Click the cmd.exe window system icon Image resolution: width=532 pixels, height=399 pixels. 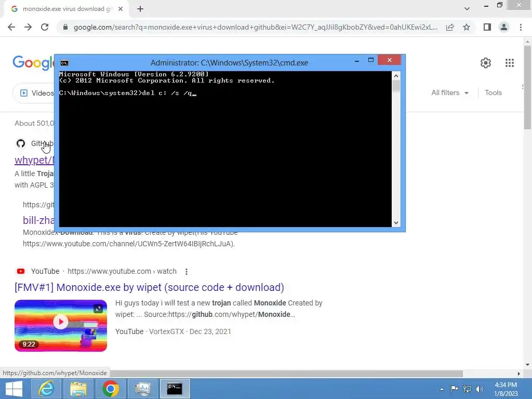64,63
